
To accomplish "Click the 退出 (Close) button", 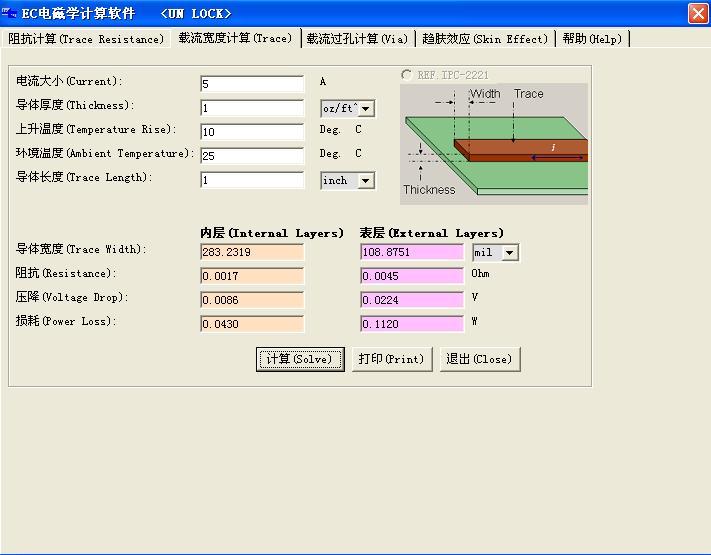I will click(480, 359).
